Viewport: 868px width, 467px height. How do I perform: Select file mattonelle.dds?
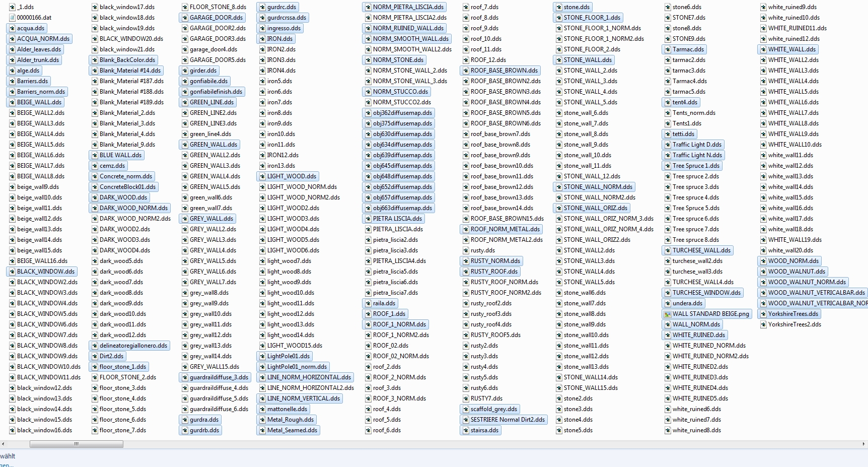click(x=283, y=409)
